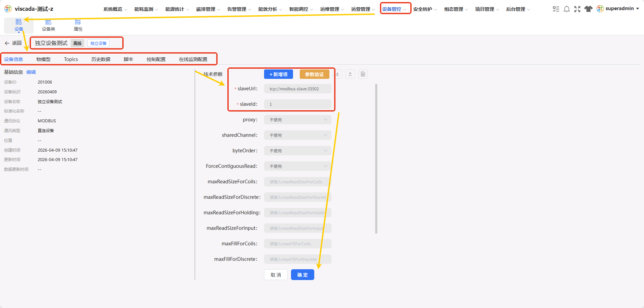Open the 设备管控 menu

click(394, 9)
